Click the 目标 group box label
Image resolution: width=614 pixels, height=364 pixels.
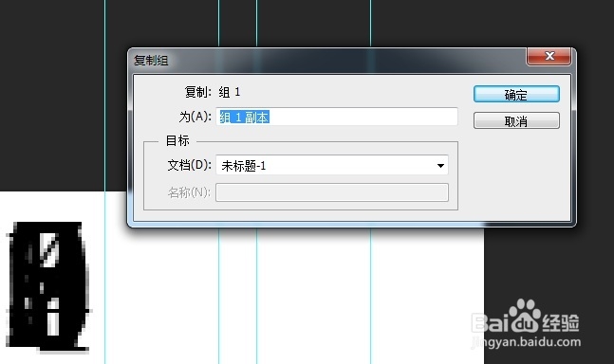[x=177, y=140]
